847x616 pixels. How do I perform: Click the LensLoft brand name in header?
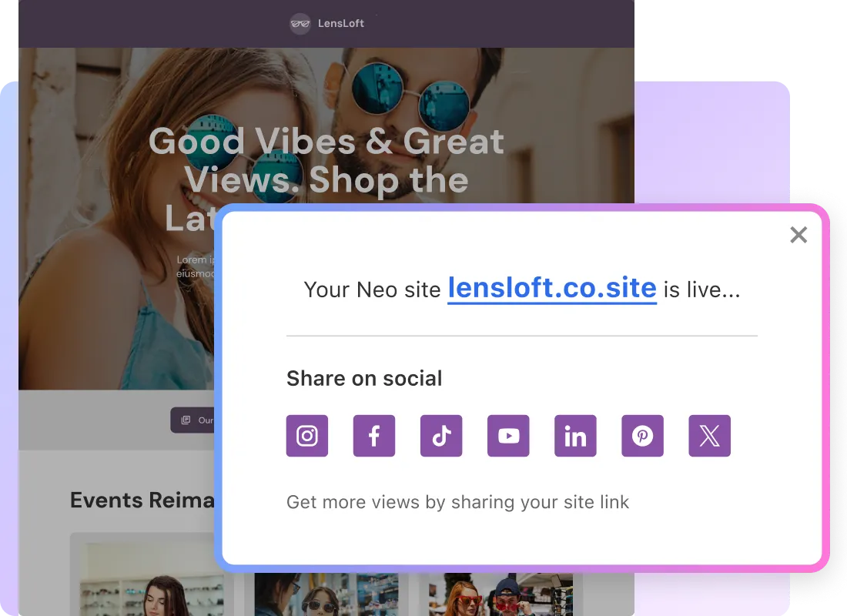(341, 23)
